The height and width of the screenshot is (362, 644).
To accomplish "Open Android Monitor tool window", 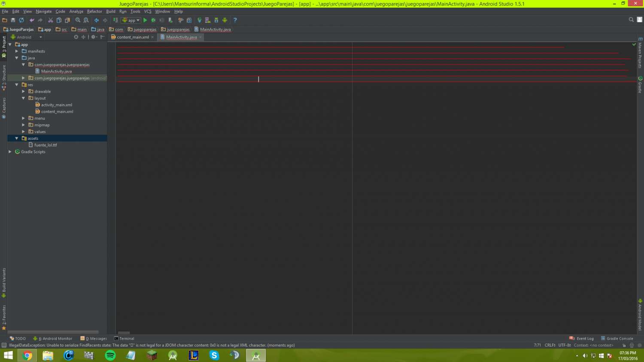I will (53, 338).
